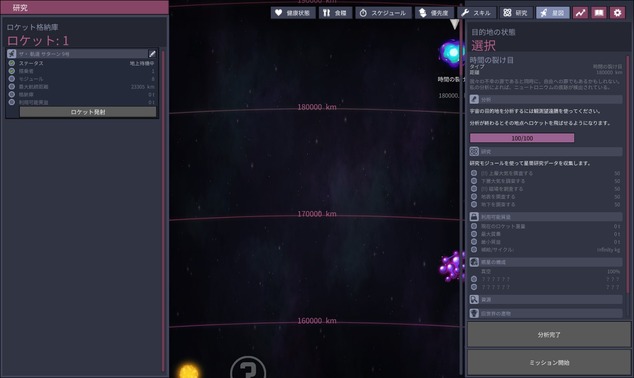This screenshot has height=378, width=634.
Task: Open the 健康状態 vitals screen
Action: pyautogui.click(x=293, y=13)
